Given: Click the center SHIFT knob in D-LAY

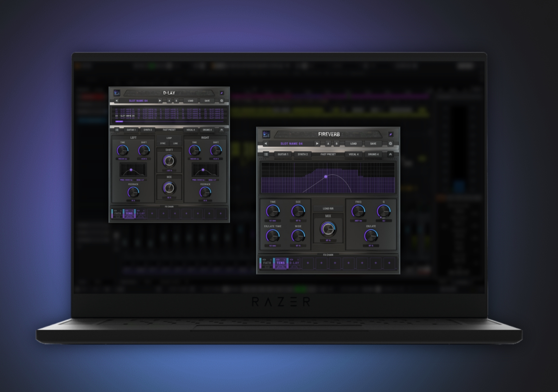Looking at the screenshot, I should [x=169, y=161].
